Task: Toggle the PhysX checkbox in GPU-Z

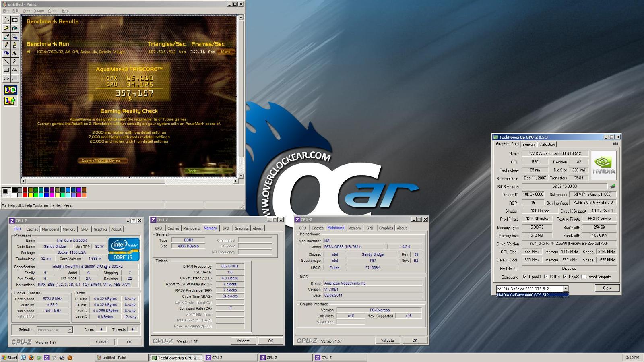Action: (x=565, y=277)
